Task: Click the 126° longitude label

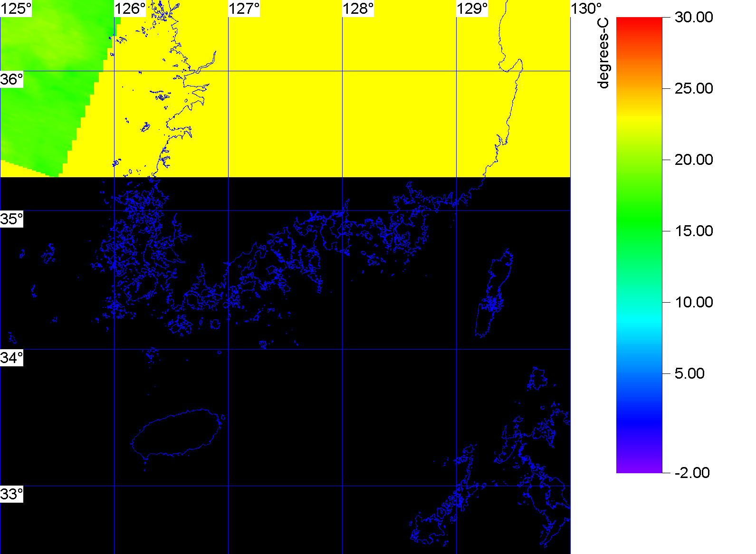Action: (x=130, y=9)
